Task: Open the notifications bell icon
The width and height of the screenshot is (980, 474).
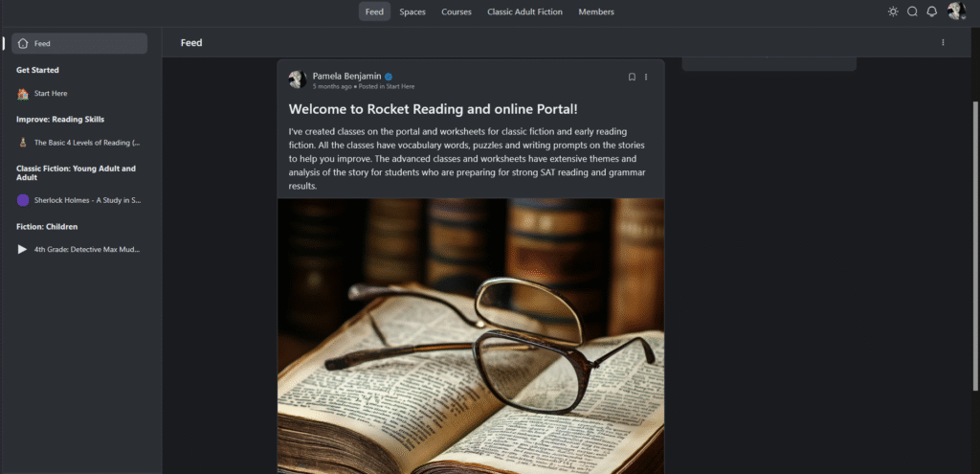Action: [x=931, y=11]
